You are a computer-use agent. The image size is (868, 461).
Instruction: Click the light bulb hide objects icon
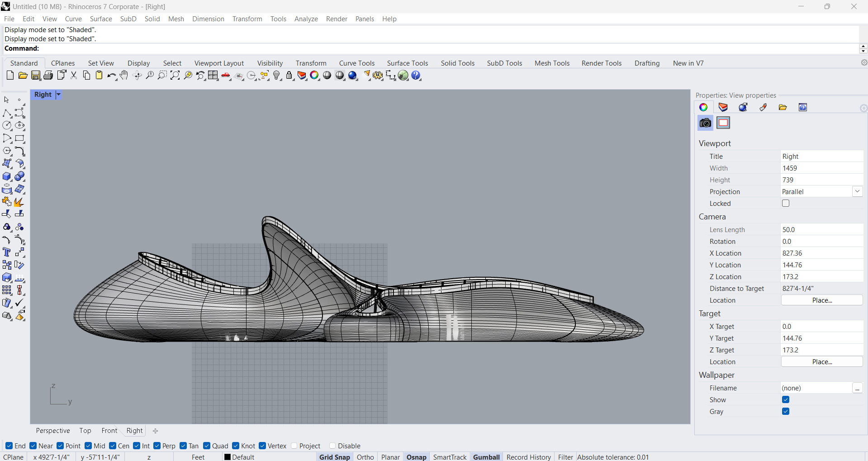coord(277,76)
